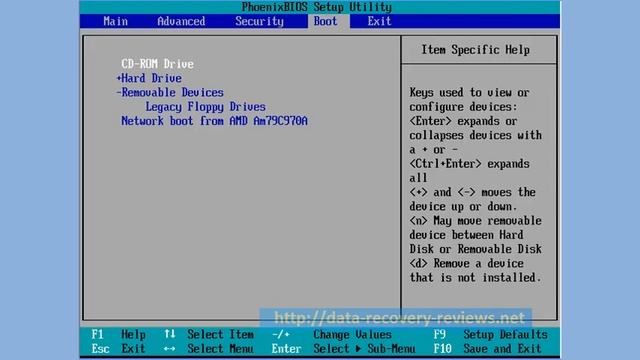Screen dimensions: 640x360
Task: Click the -/+ Change Values hint
Action: [331, 335]
